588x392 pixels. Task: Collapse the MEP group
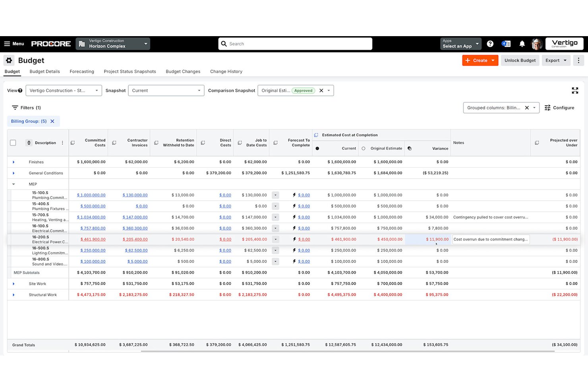(14, 184)
